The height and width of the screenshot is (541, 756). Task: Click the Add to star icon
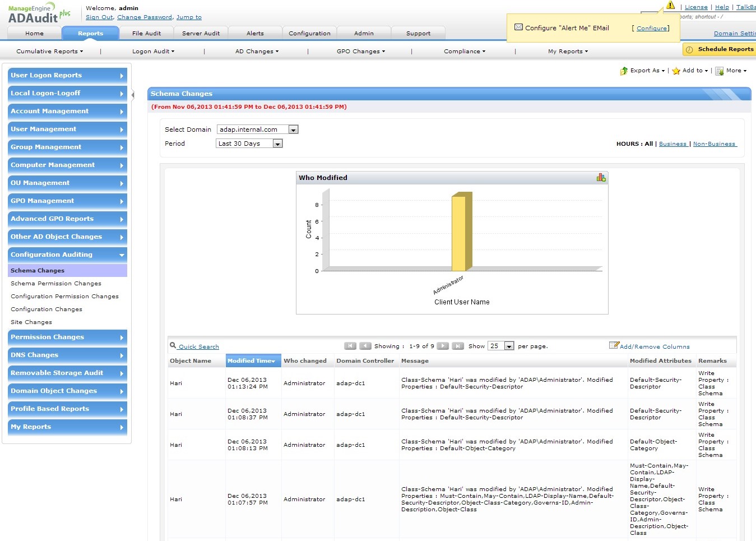click(x=676, y=71)
